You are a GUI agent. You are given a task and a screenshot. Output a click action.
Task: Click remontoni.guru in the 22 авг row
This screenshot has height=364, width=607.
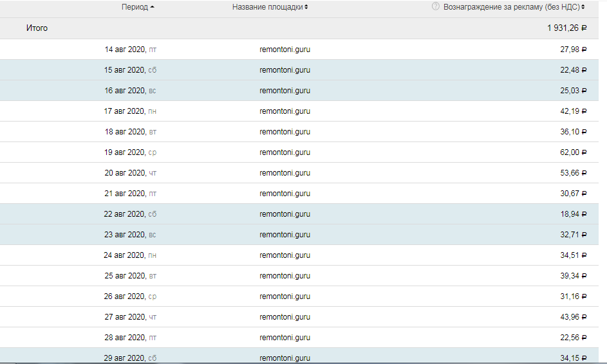[285, 214]
